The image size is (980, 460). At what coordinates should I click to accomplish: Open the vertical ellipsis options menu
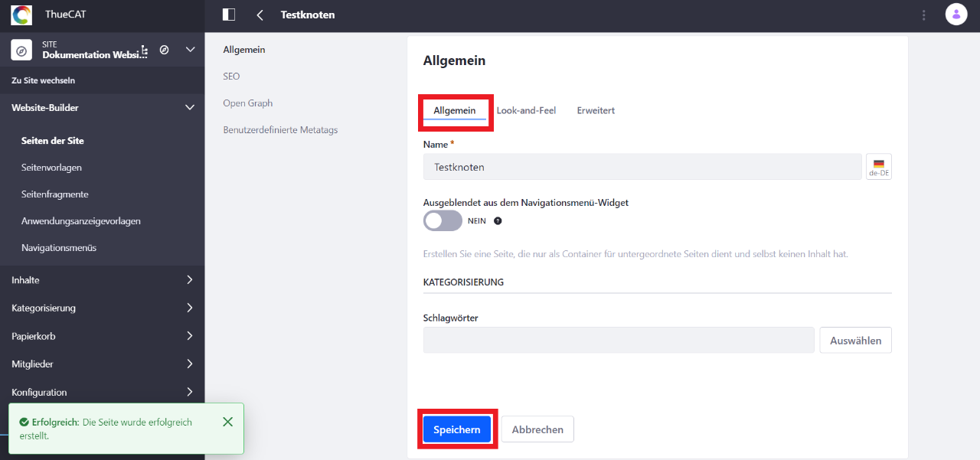coord(924,15)
